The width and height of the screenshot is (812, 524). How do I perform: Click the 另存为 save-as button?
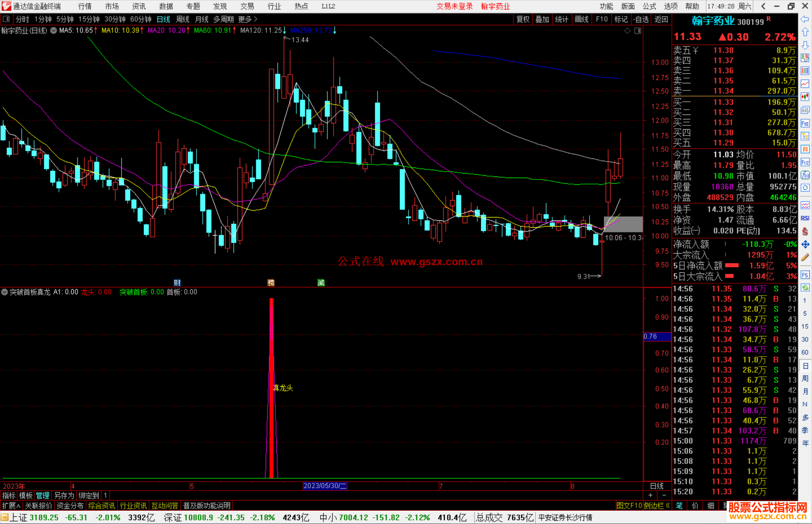click(64, 495)
